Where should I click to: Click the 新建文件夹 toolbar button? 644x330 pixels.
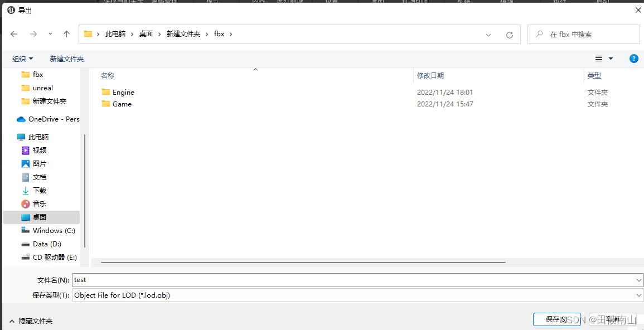pos(66,59)
